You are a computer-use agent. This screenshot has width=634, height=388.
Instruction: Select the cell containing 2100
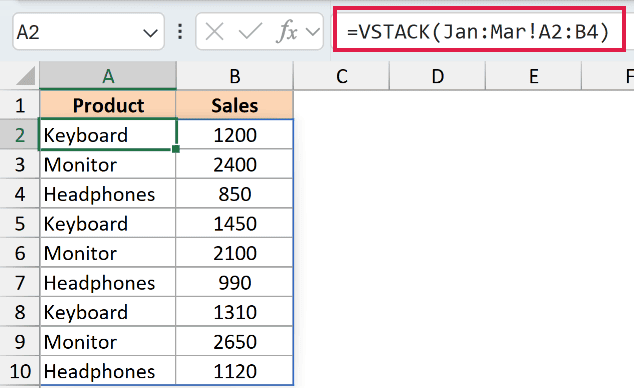point(235,253)
